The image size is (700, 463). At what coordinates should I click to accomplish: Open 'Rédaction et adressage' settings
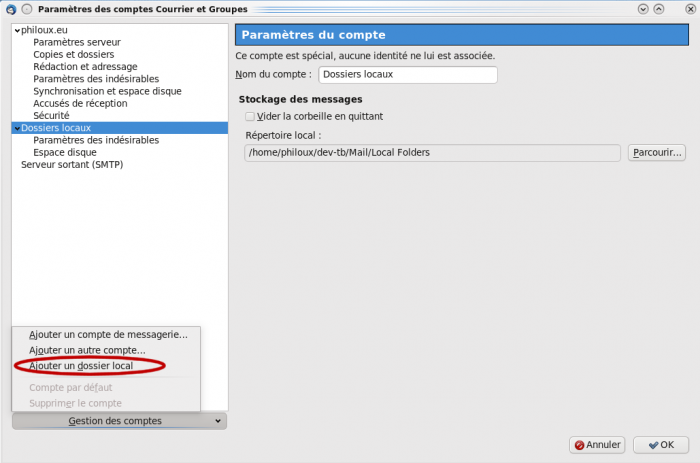(x=86, y=67)
